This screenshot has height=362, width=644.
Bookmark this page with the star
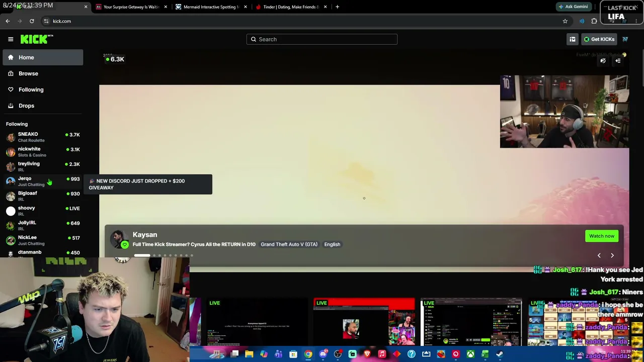pyautogui.click(x=565, y=21)
